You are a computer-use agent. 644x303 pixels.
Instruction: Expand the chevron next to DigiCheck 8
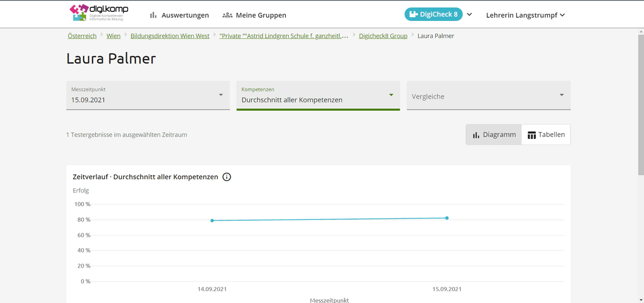click(x=470, y=14)
